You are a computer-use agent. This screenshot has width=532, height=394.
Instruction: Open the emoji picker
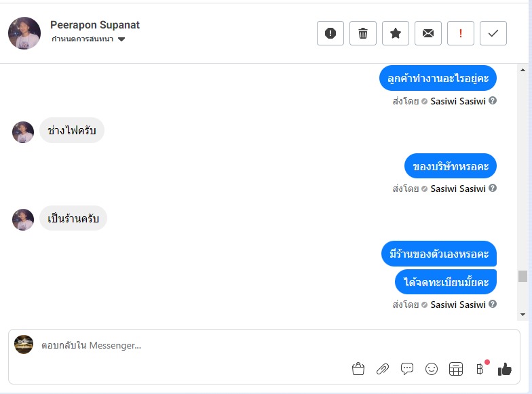432,369
